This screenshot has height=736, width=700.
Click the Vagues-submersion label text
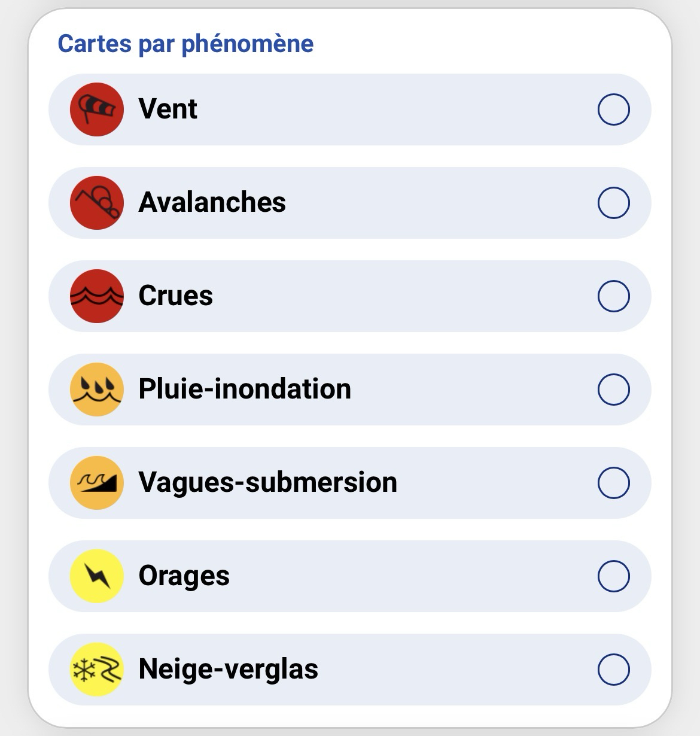tap(267, 482)
